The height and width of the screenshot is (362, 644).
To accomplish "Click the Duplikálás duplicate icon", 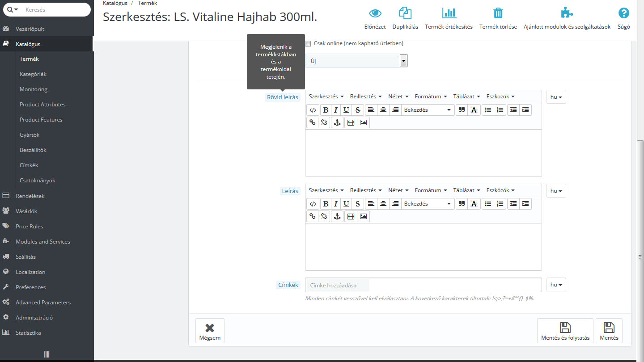I will click(405, 13).
